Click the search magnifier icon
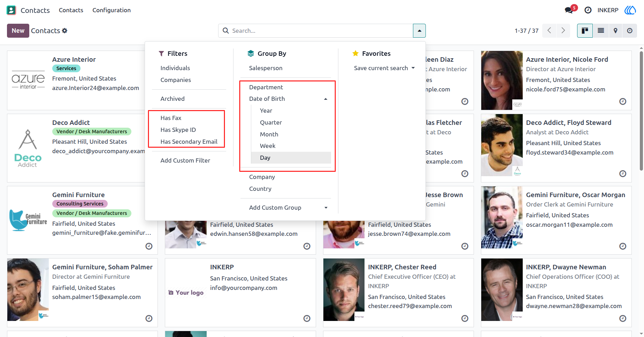This screenshot has height=337, width=644. (226, 31)
